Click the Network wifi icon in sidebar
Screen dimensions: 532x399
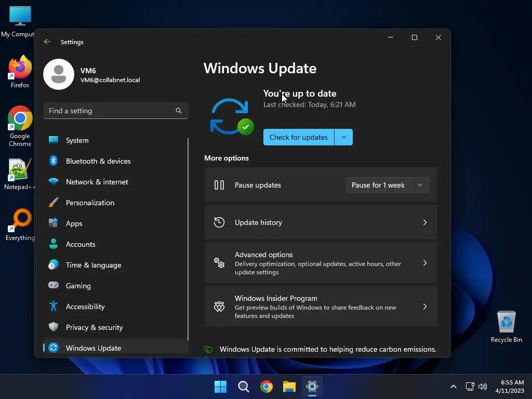[x=54, y=181]
